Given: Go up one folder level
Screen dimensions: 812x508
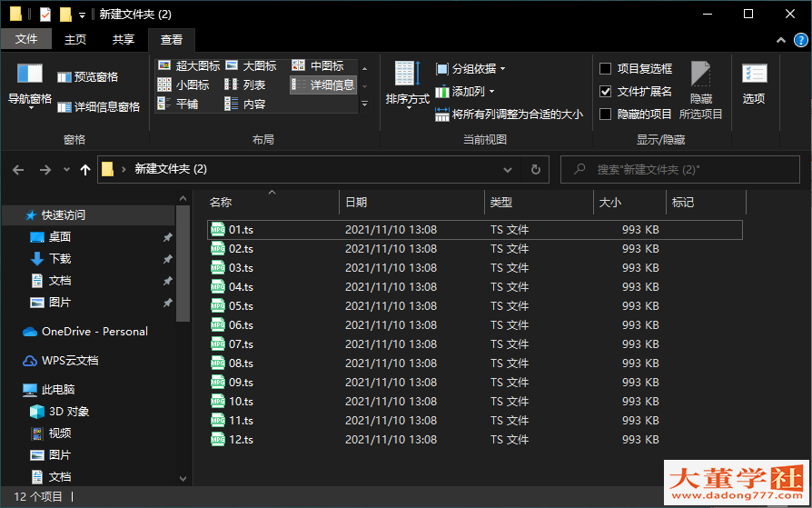Looking at the screenshot, I should pyautogui.click(x=85, y=170).
